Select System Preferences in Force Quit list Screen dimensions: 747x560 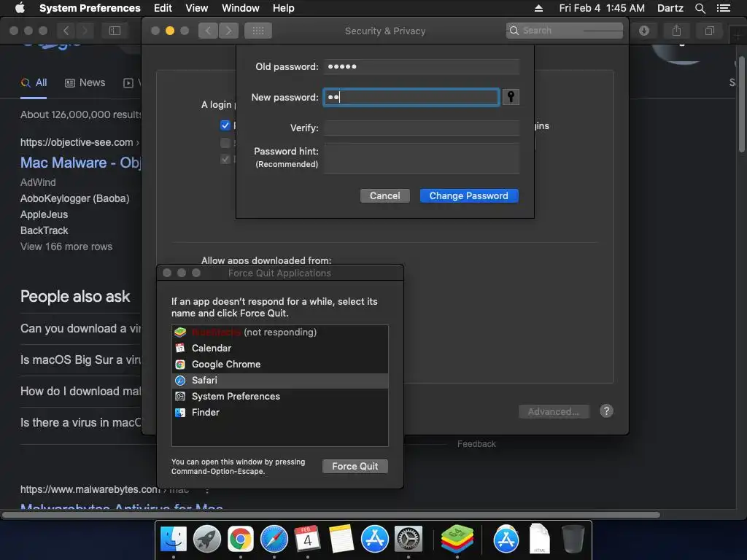point(280,396)
